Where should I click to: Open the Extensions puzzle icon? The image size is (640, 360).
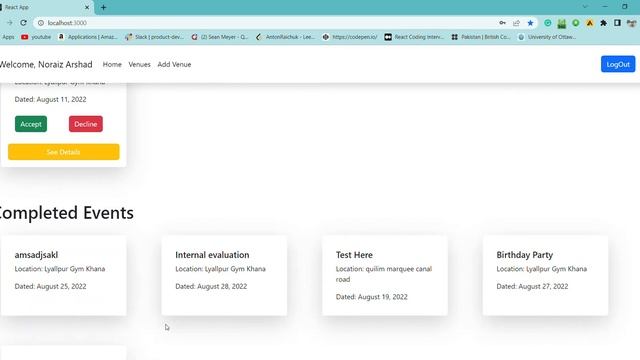pos(603,23)
